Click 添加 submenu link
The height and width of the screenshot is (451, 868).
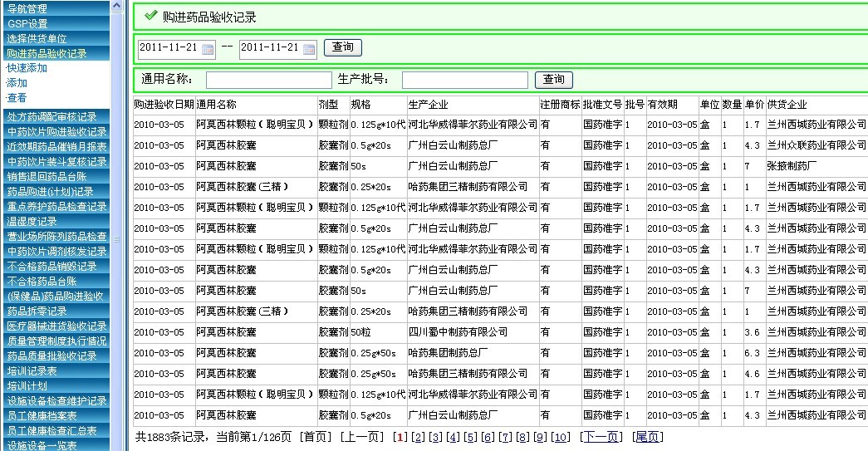[17, 83]
